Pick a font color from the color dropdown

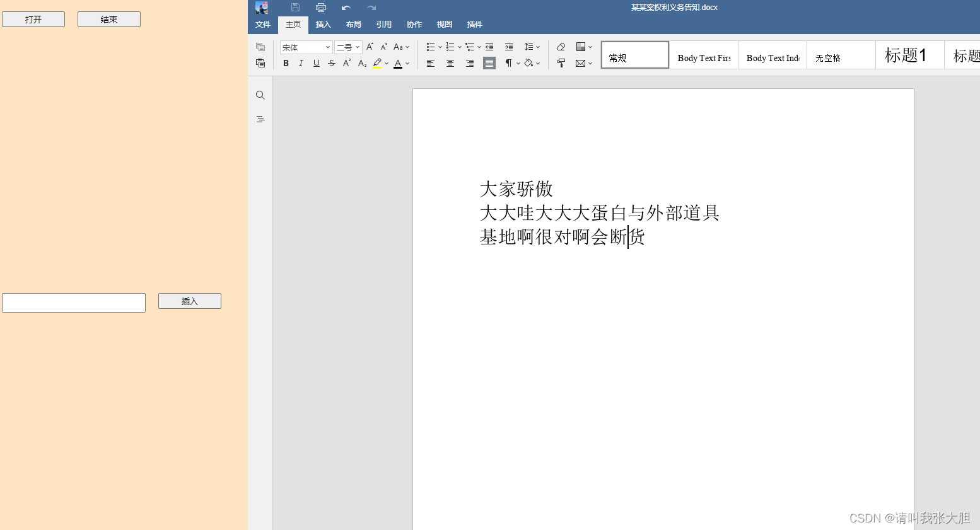[x=407, y=63]
